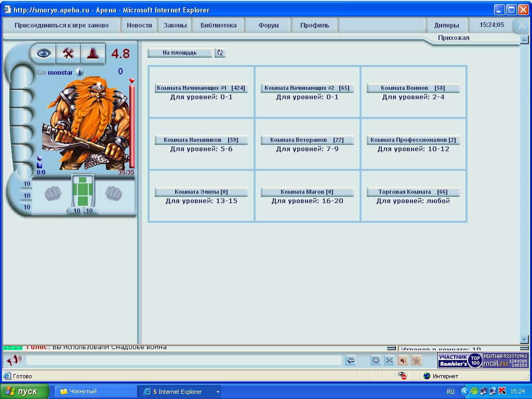Open the "Дилеры" menu item

[x=446, y=25]
